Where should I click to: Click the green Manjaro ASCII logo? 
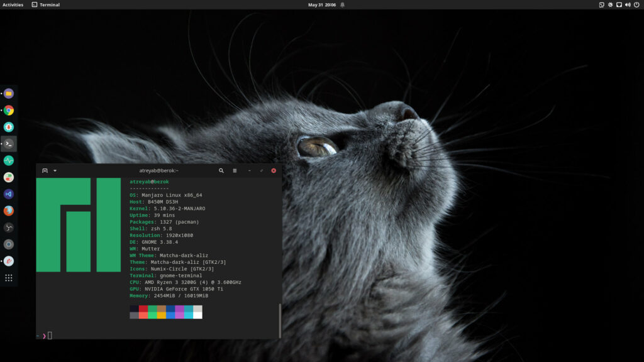coord(79,225)
